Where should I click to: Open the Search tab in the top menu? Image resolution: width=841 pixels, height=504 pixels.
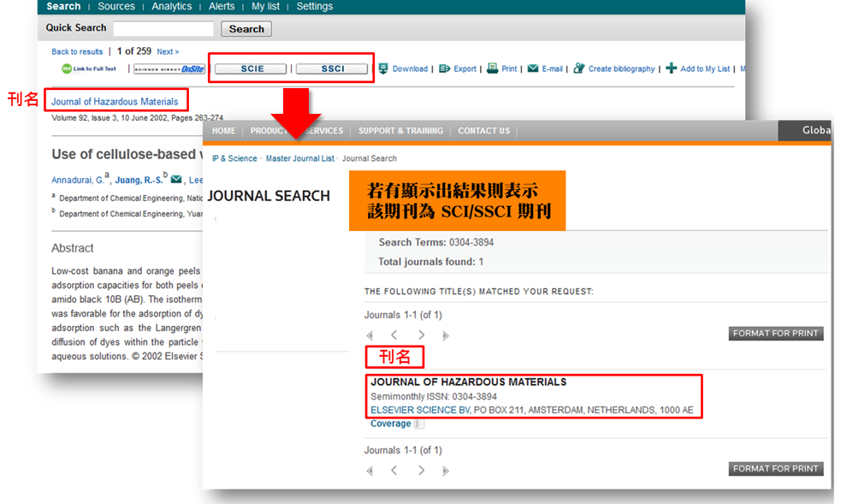pos(63,7)
